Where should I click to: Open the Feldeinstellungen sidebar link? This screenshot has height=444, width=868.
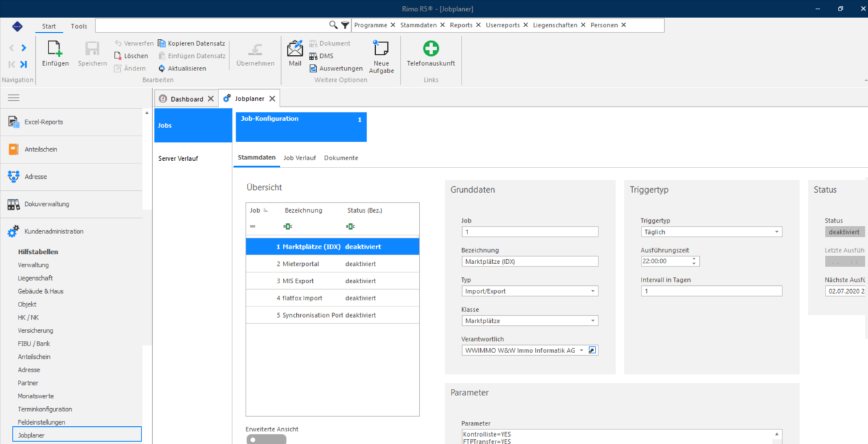(41, 422)
